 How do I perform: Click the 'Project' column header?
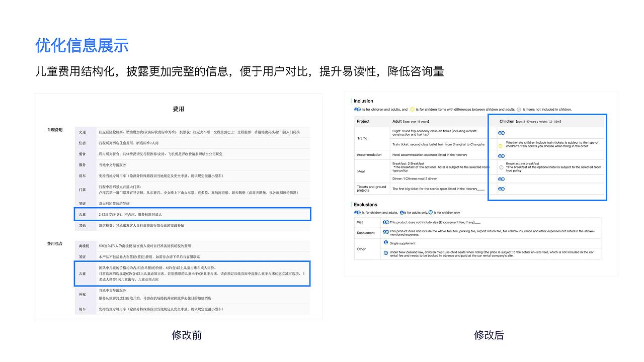[x=363, y=121]
